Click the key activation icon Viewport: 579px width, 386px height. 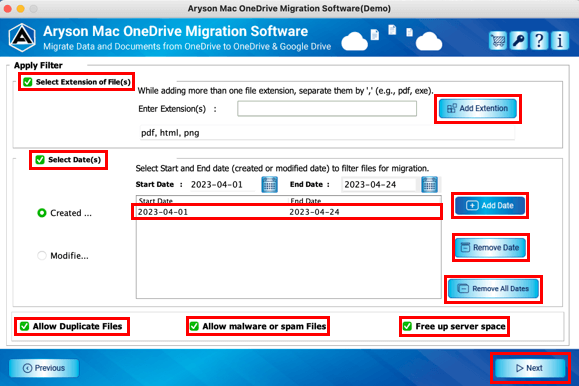click(518, 41)
